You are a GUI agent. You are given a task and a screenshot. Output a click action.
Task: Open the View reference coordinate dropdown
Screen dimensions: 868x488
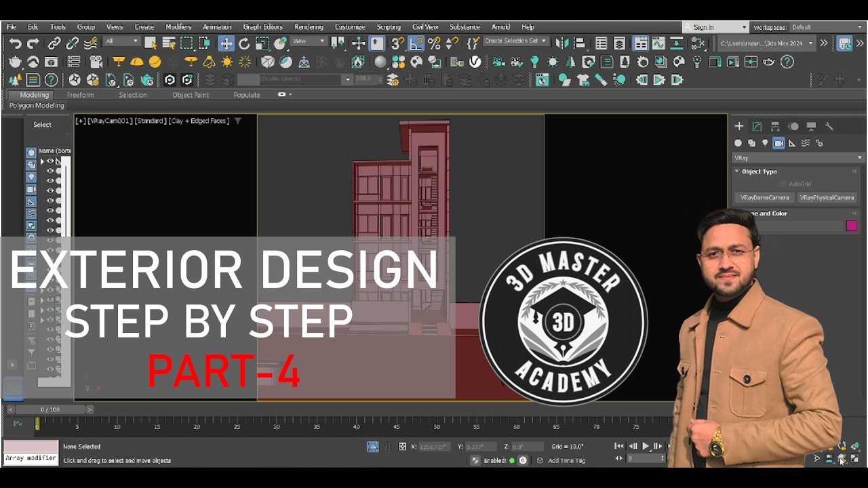[309, 42]
